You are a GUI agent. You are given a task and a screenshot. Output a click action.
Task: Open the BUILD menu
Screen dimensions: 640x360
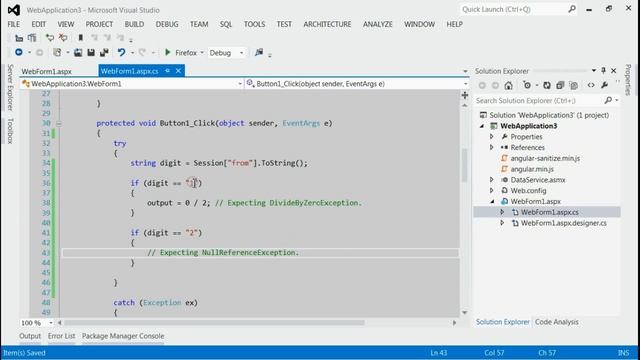tap(134, 24)
